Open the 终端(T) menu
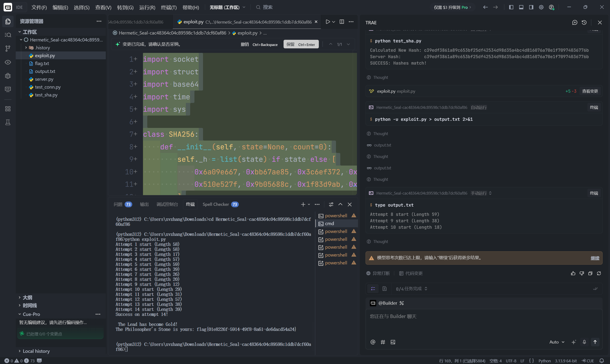 tap(169, 7)
